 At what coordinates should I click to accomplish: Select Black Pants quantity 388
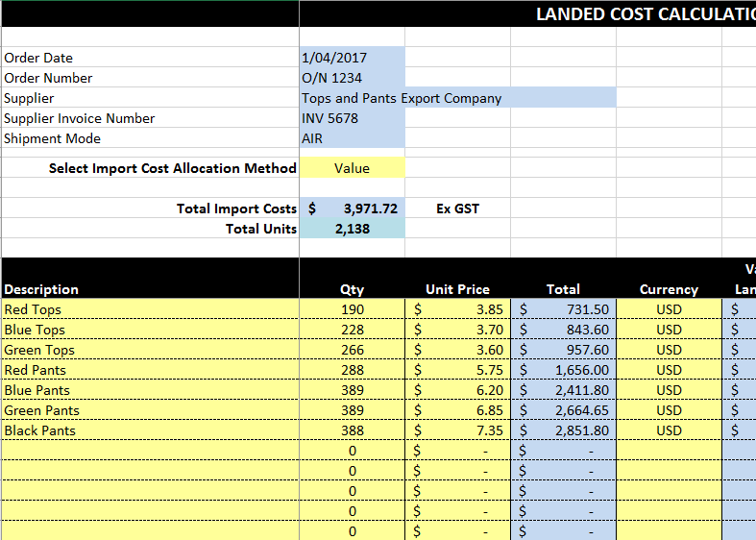[352, 430]
